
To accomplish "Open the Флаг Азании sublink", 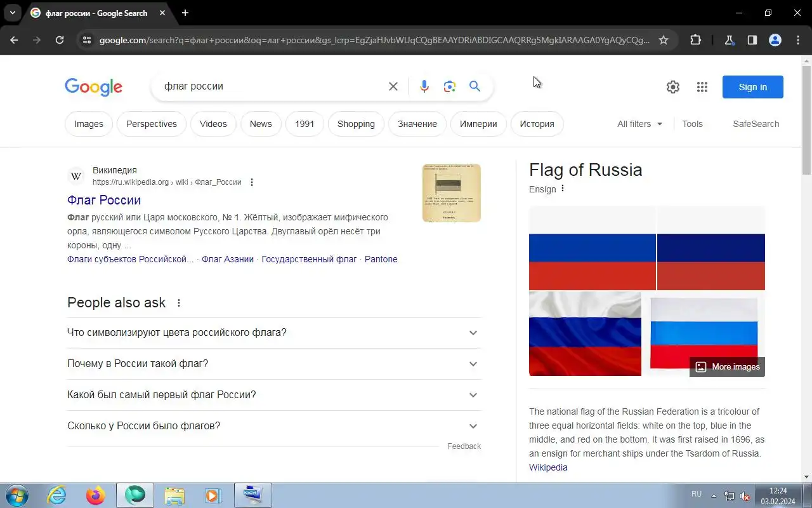I will coord(228,259).
